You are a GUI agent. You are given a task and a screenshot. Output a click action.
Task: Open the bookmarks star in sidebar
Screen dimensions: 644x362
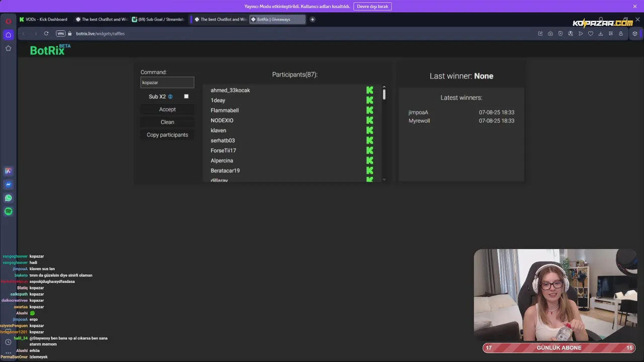pyautogui.click(x=8, y=48)
